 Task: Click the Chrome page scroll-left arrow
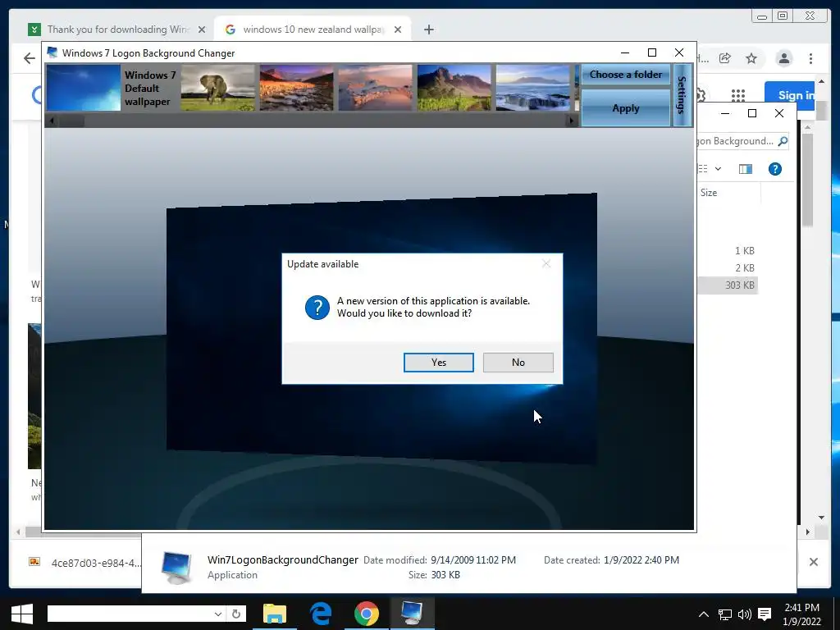pyautogui.click(x=18, y=532)
